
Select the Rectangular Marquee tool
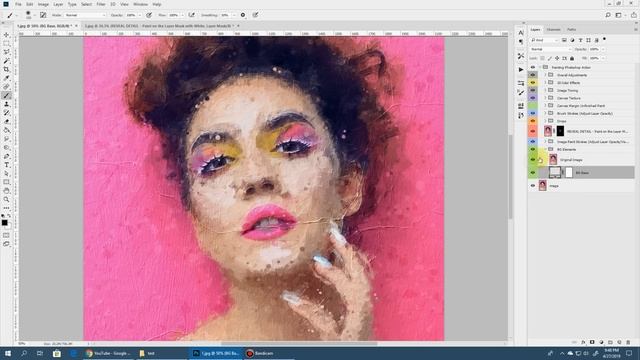coord(6,43)
